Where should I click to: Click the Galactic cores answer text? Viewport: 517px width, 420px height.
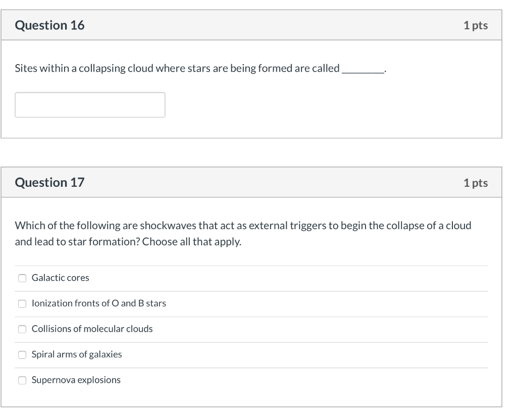[x=60, y=278]
